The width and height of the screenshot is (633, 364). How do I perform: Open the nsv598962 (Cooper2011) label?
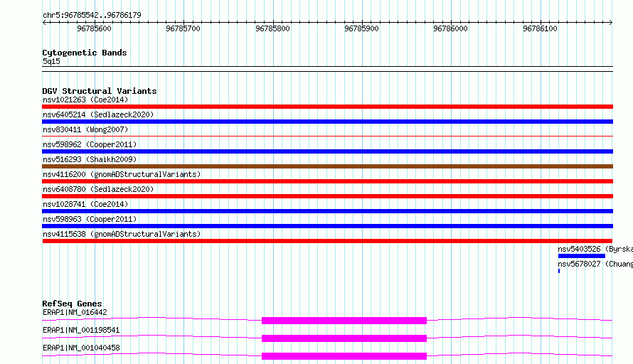(90, 144)
